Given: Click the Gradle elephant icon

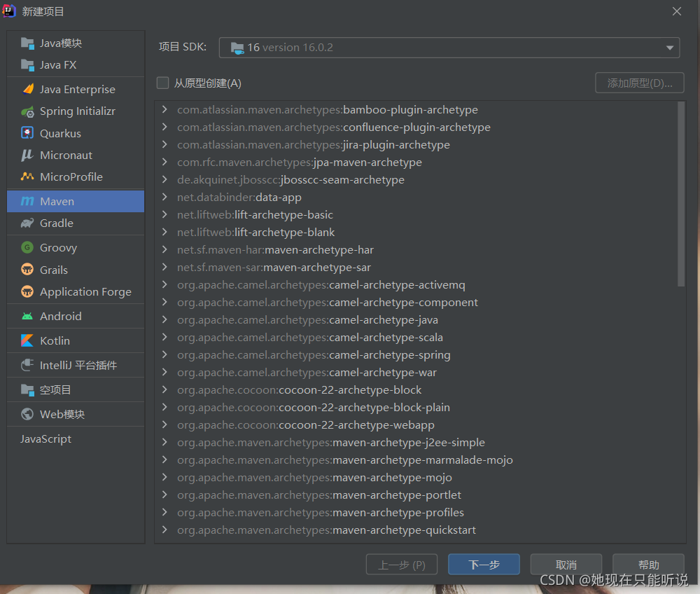Looking at the screenshot, I should (27, 223).
